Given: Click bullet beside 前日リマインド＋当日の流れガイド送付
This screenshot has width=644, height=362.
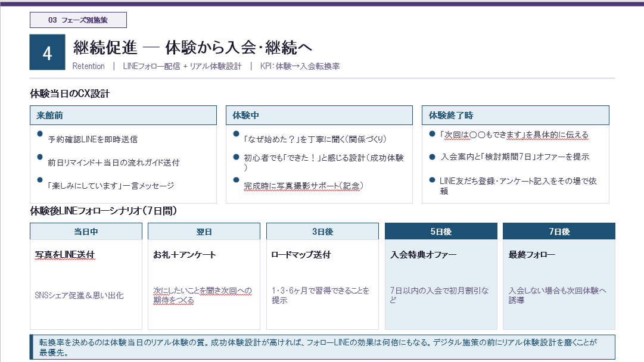Looking at the screenshot, I should (39, 157).
